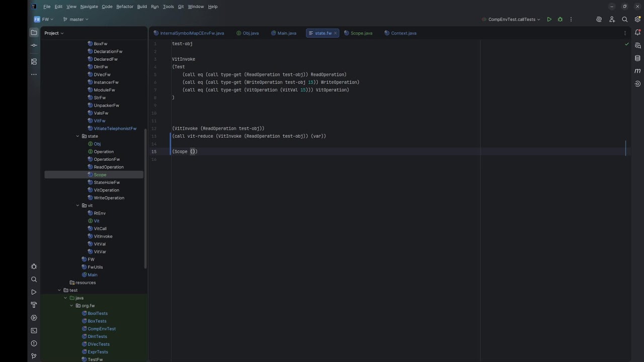This screenshot has height=362, width=644.
Task: Open the Tools menu
Action: point(169,7)
